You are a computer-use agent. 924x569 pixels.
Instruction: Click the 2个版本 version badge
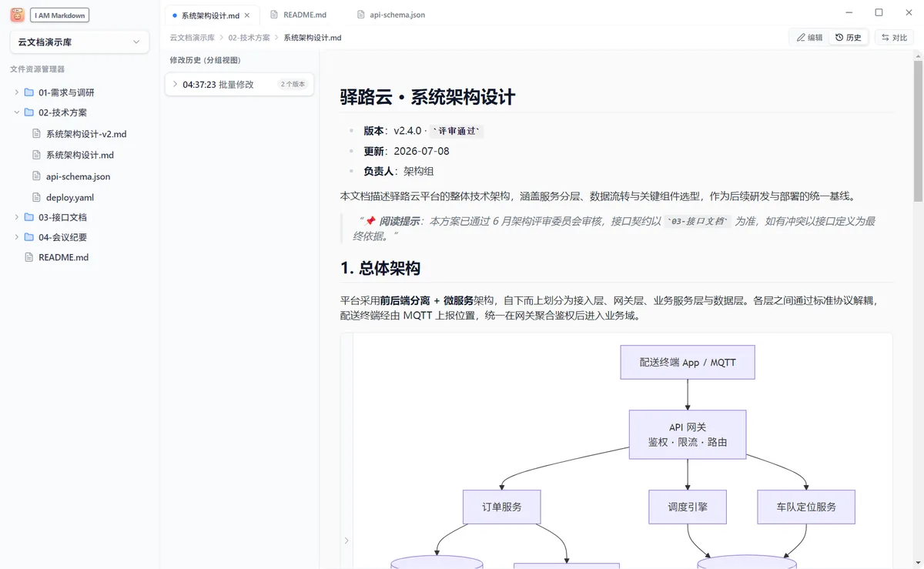(x=293, y=85)
